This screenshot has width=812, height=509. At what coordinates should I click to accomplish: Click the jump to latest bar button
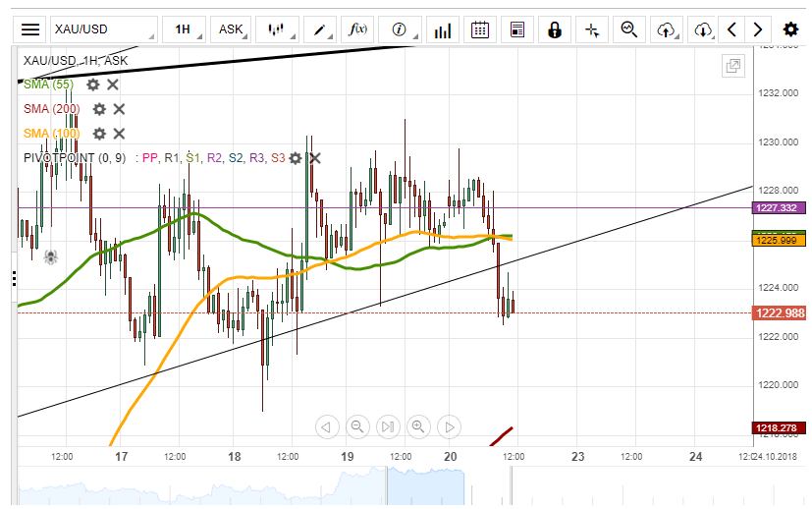(x=388, y=427)
